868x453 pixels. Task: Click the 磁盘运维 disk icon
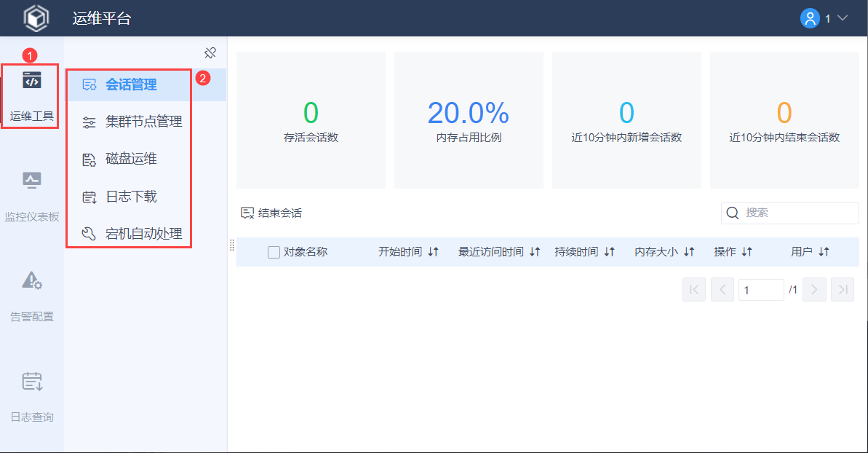[89, 160]
